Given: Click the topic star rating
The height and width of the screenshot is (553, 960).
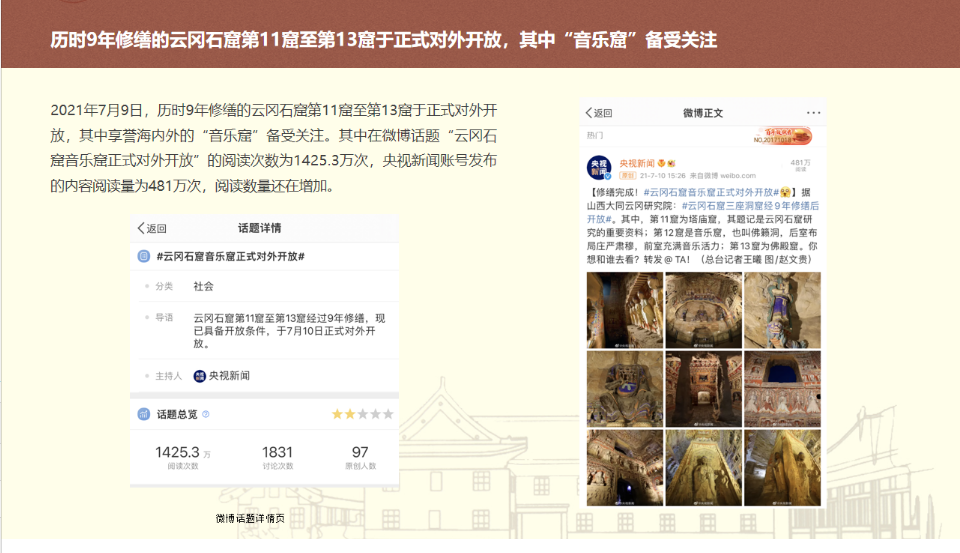Looking at the screenshot, I should click(362, 414).
